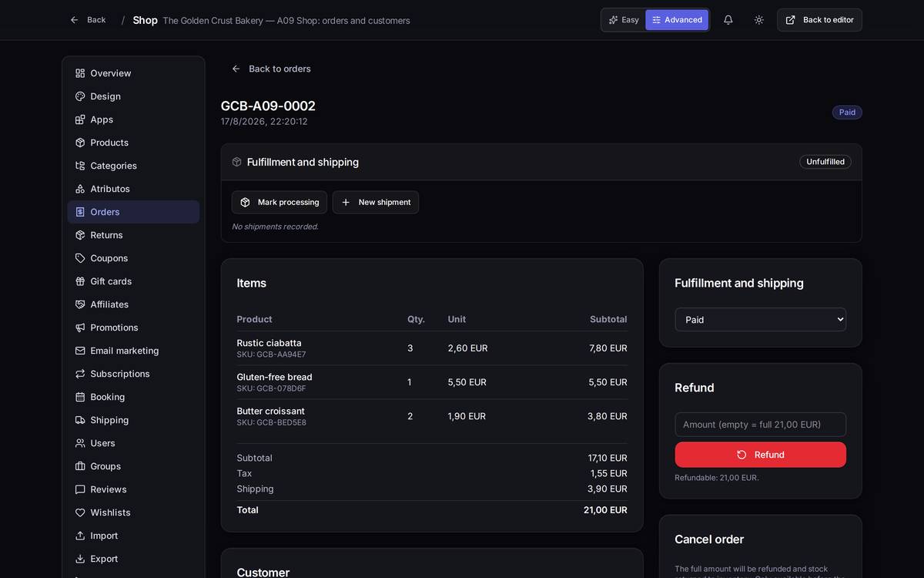
Task: Click the Design palette icon
Action: coord(80,96)
